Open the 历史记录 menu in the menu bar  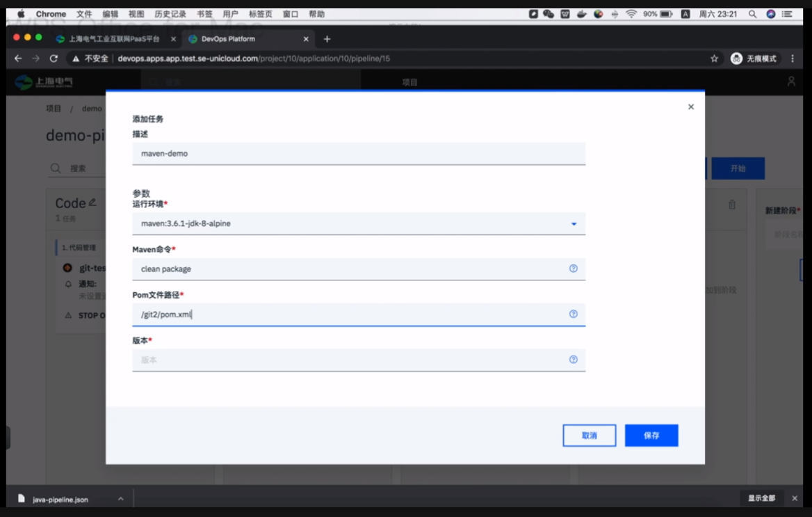[x=170, y=14]
